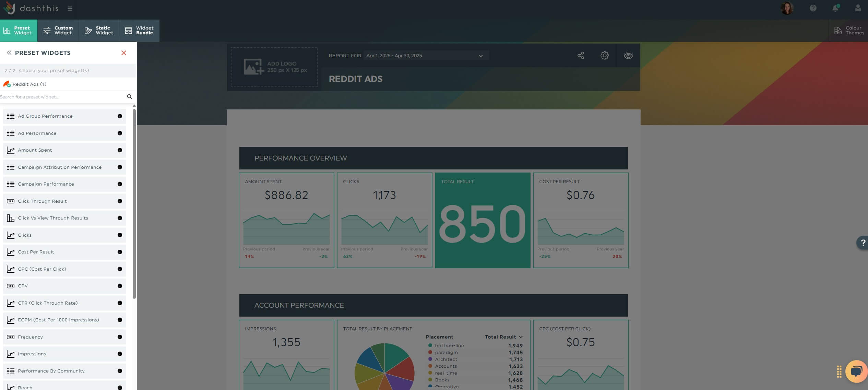This screenshot has width=868, height=390.
Task: Select the Clicks preset widget
Action: coord(64,235)
